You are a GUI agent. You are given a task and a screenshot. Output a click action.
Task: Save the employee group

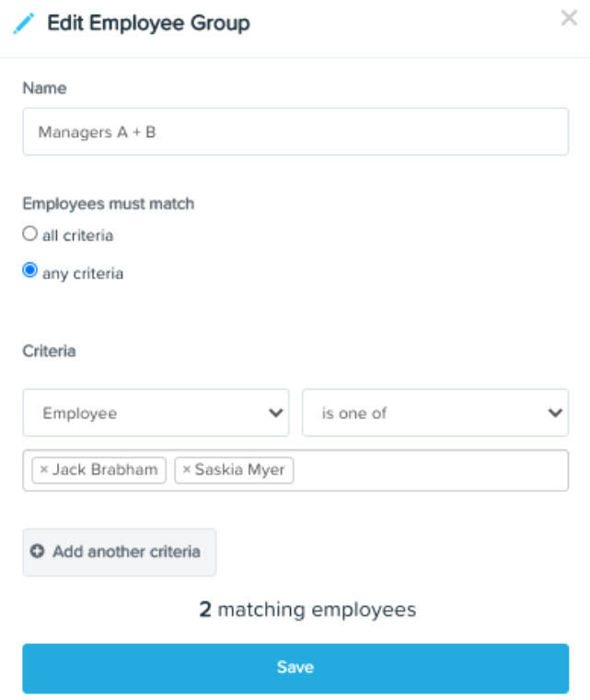(x=295, y=668)
